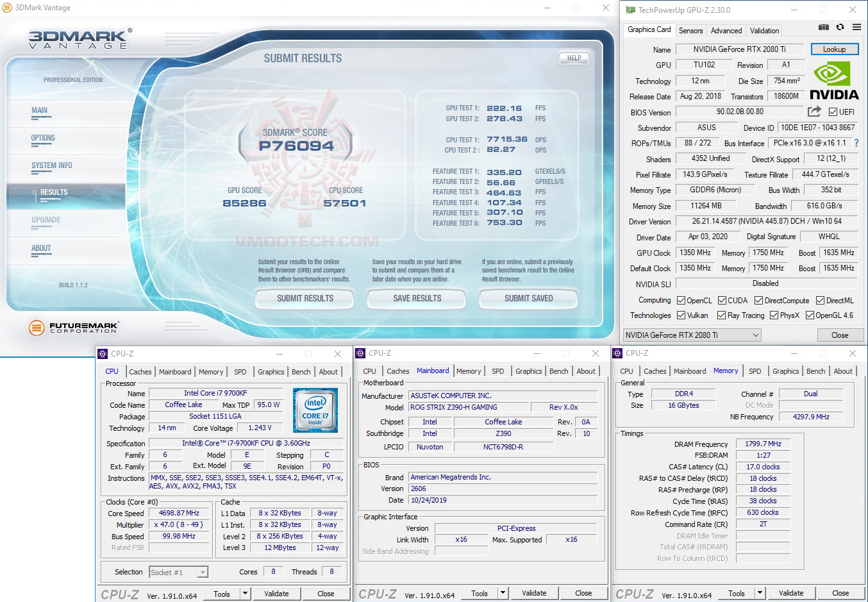
Task: Toggle the Vulkan checkbox
Action: (x=681, y=315)
